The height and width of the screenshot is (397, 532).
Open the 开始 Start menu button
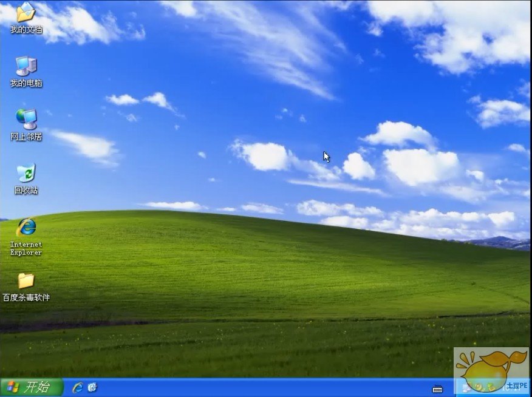tap(31, 387)
